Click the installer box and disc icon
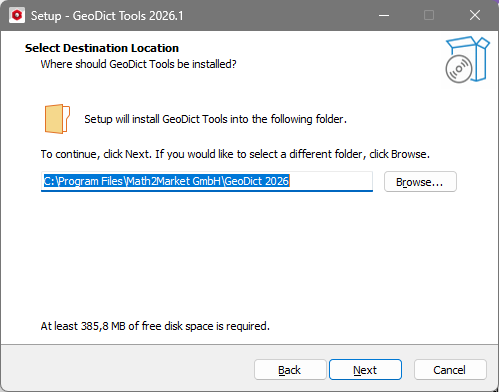The height and width of the screenshot is (392, 499). (x=468, y=60)
